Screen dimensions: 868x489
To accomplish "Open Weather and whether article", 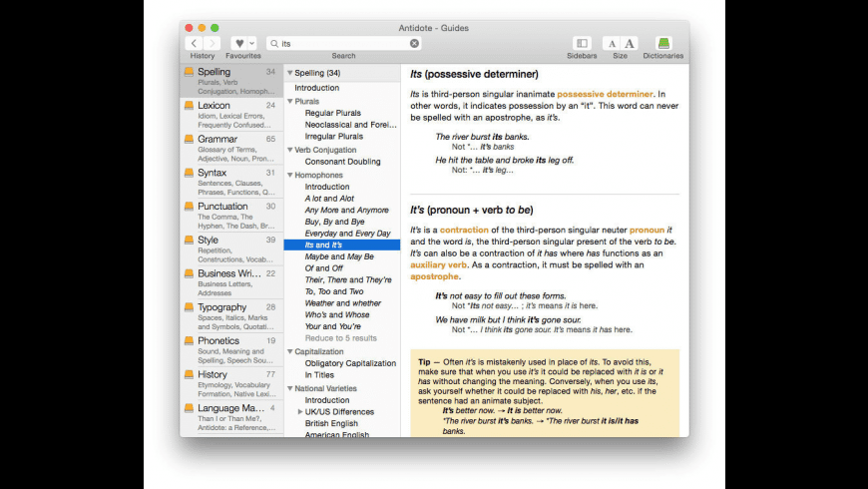I will click(x=342, y=303).
